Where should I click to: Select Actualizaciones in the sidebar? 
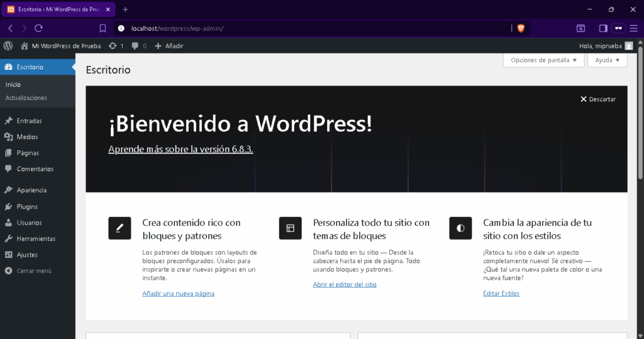pos(26,97)
